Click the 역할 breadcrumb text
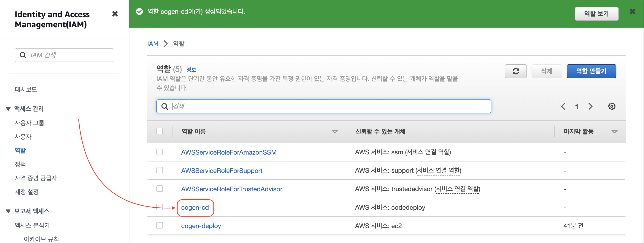This screenshot has height=243, width=644. (x=178, y=44)
